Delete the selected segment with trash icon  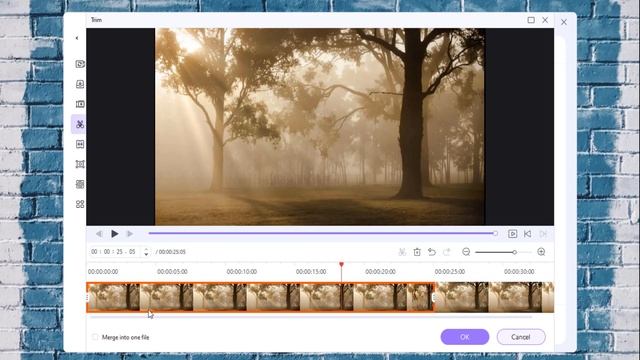(417, 252)
